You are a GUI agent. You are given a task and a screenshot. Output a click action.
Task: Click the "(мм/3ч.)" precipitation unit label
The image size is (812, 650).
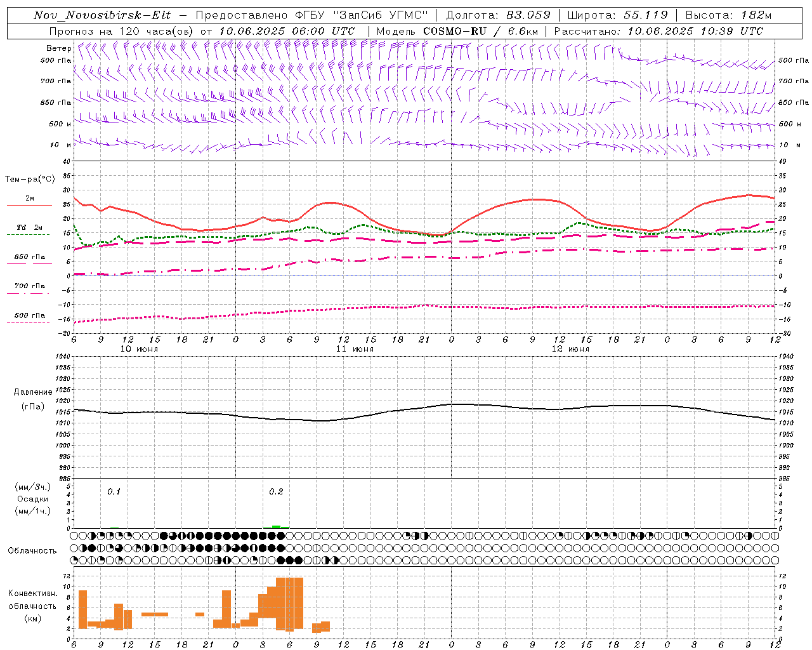[x=33, y=487]
